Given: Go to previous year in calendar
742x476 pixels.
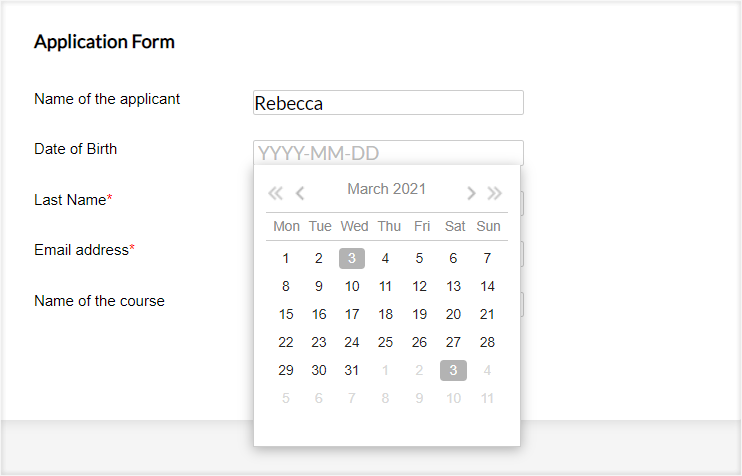Looking at the screenshot, I should [x=276, y=193].
